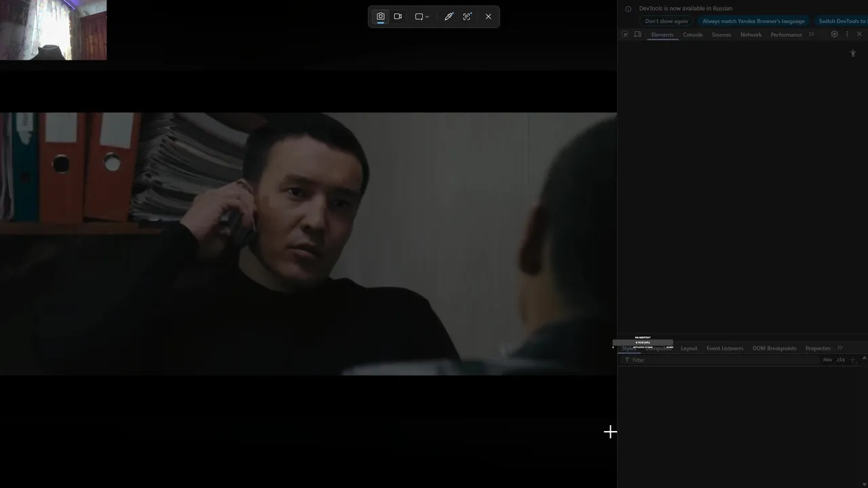Viewport: 868px width, 488px height.
Task: Open the Performance tab
Action: 786,35
